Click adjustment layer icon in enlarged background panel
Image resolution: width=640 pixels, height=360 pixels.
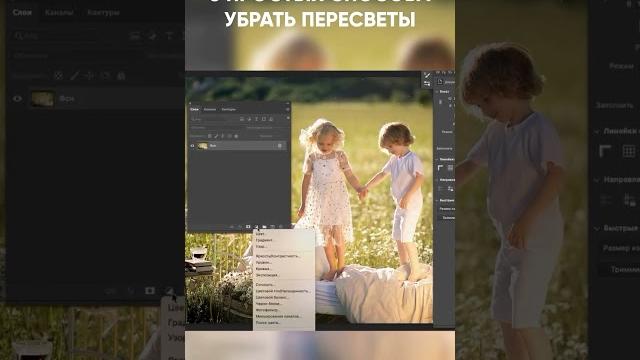pyautogui.click(x=169, y=291)
